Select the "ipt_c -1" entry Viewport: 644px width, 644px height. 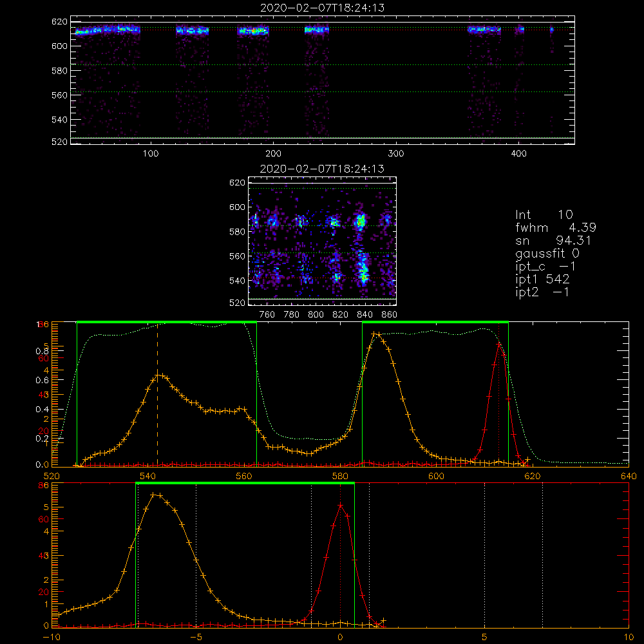point(546,267)
